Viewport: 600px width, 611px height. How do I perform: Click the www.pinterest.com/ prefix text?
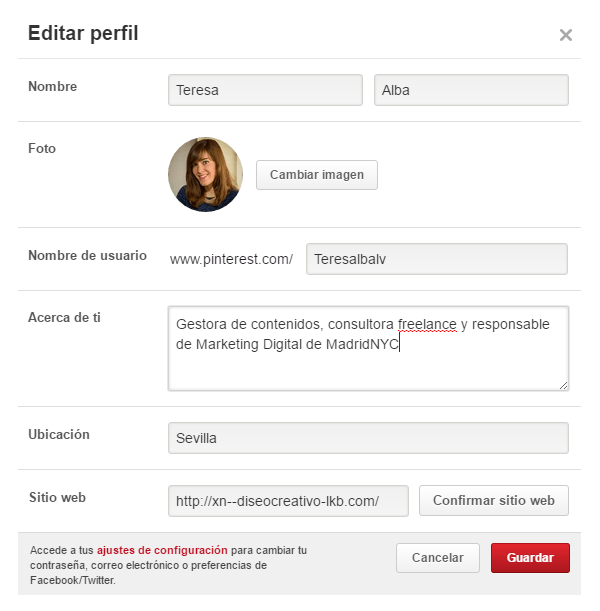tap(231, 259)
